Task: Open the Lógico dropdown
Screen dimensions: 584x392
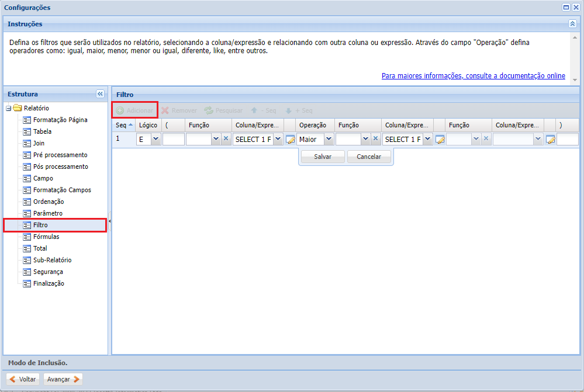Action: point(155,139)
